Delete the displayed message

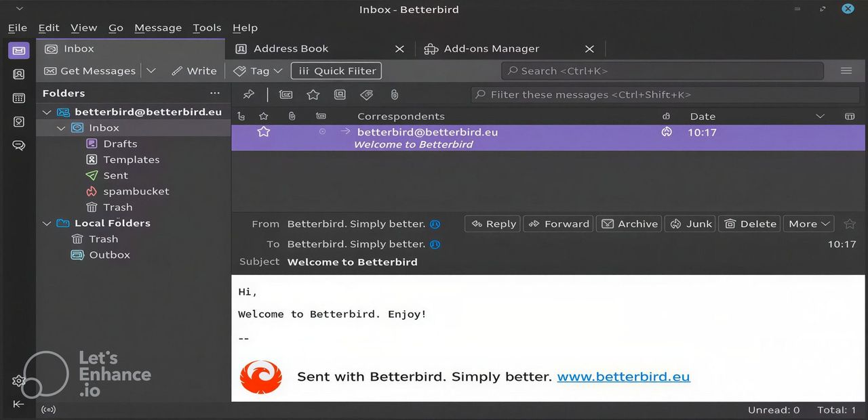point(749,224)
